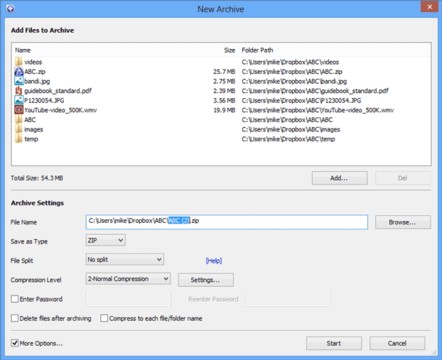Viewport: 442px width, 360px height.
Task: Open the Help link
Action: pos(214,261)
